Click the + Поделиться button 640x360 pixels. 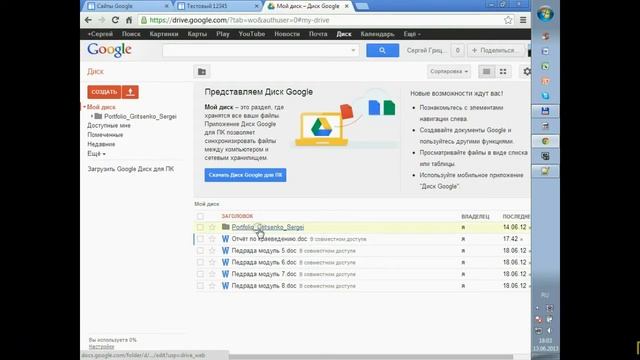pyautogui.click(x=496, y=50)
